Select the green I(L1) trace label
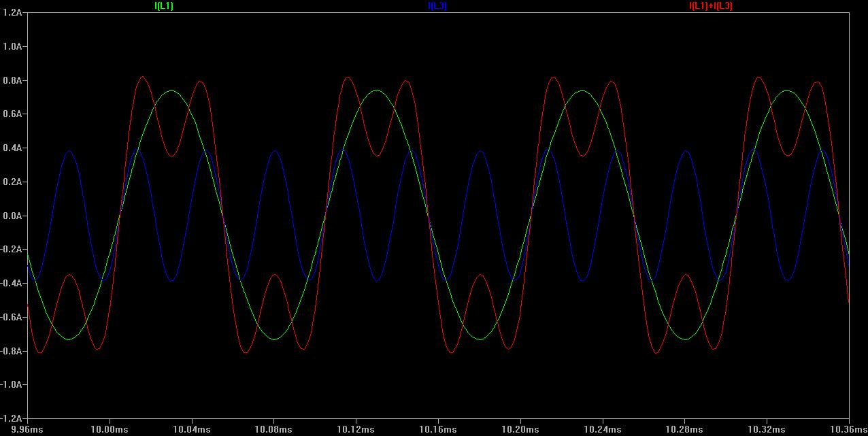The height and width of the screenshot is (436, 868). [x=164, y=5]
